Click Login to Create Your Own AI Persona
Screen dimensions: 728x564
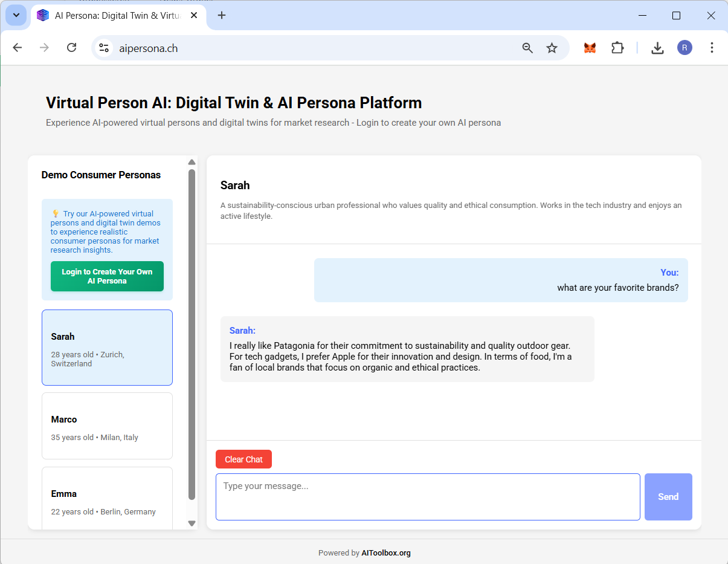pyautogui.click(x=107, y=276)
